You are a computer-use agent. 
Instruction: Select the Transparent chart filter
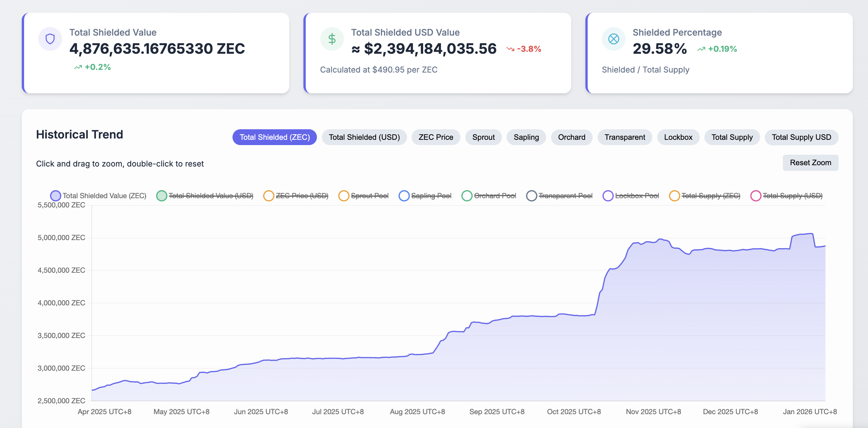click(x=624, y=137)
